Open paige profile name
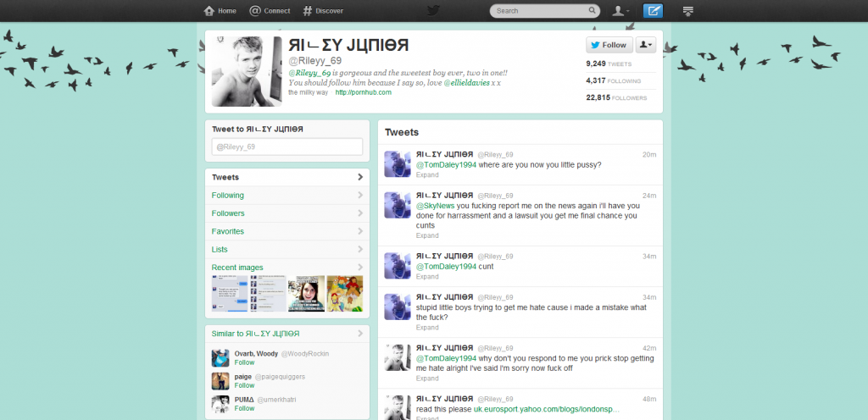This screenshot has height=420, width=868. tap(243, 377)
